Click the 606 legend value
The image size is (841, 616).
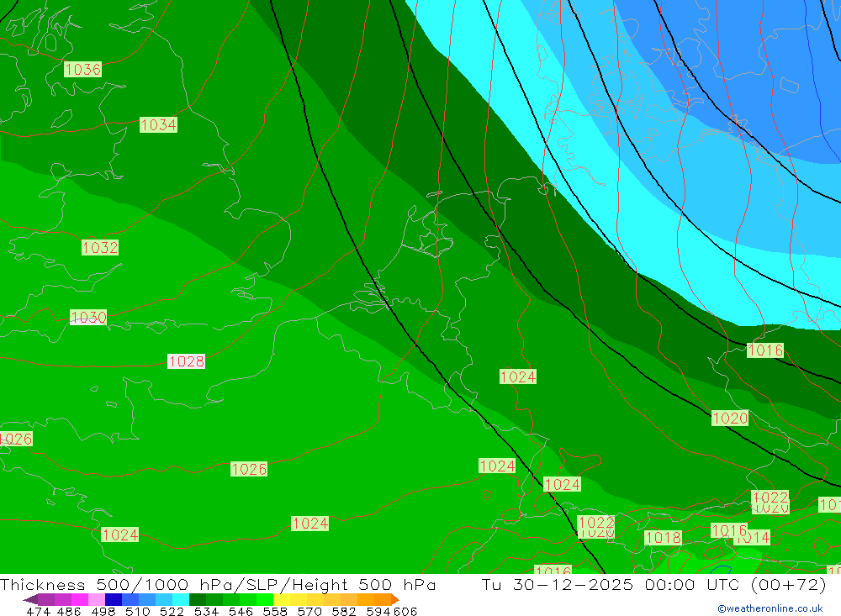405,611
